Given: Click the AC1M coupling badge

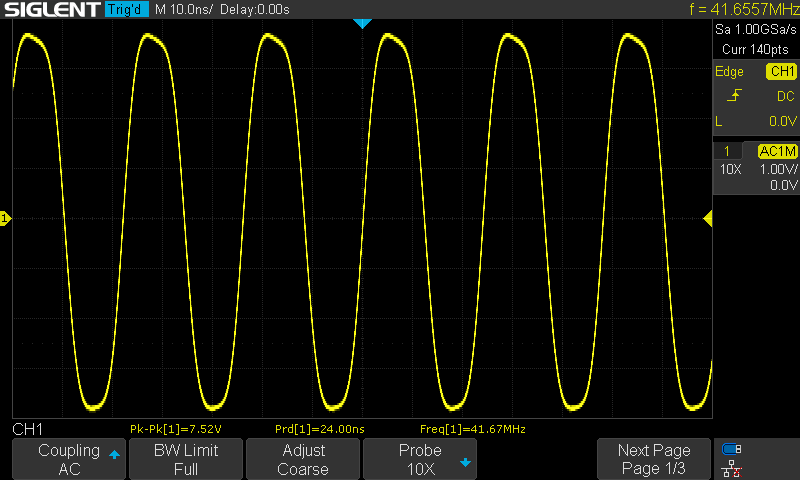Looking at the screenshot, I should click(777, 151).
